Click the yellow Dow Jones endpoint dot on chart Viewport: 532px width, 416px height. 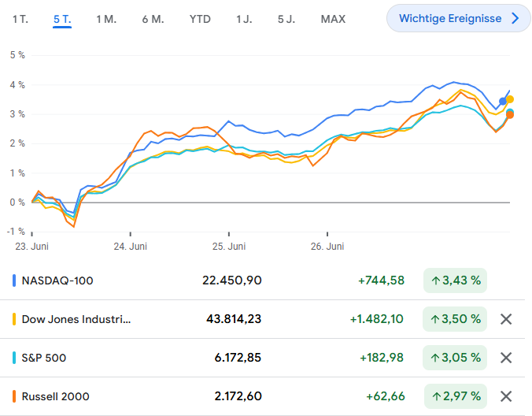[510, 99]
